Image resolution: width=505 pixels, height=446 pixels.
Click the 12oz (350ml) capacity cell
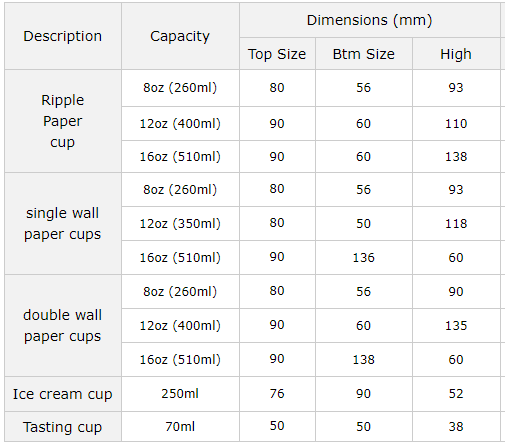tap(180, 223)
